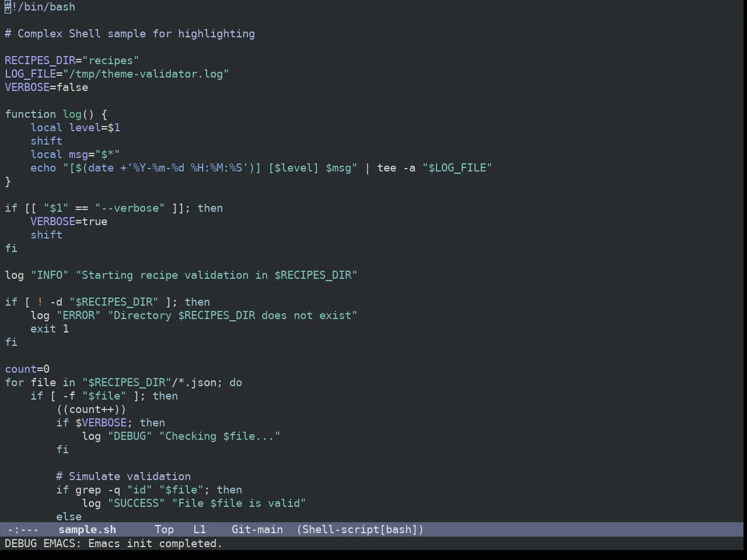Click the red '!' negation operator
This screenshot has width=747, height=560.
coord(40,302)
